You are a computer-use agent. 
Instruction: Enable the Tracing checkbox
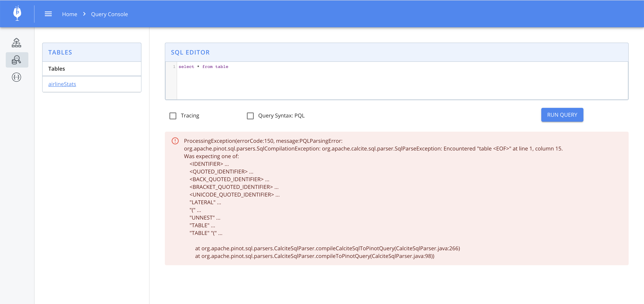(x=173, y=116)
